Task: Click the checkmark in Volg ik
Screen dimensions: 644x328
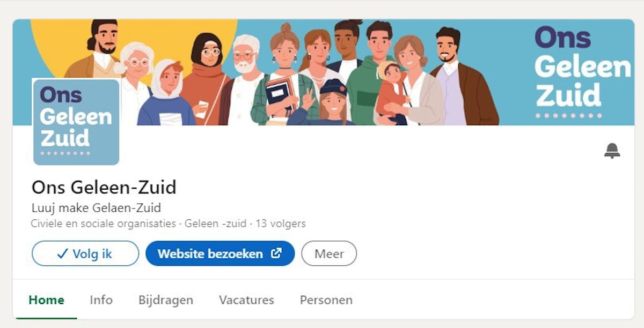Action: (x=62, y=254)
